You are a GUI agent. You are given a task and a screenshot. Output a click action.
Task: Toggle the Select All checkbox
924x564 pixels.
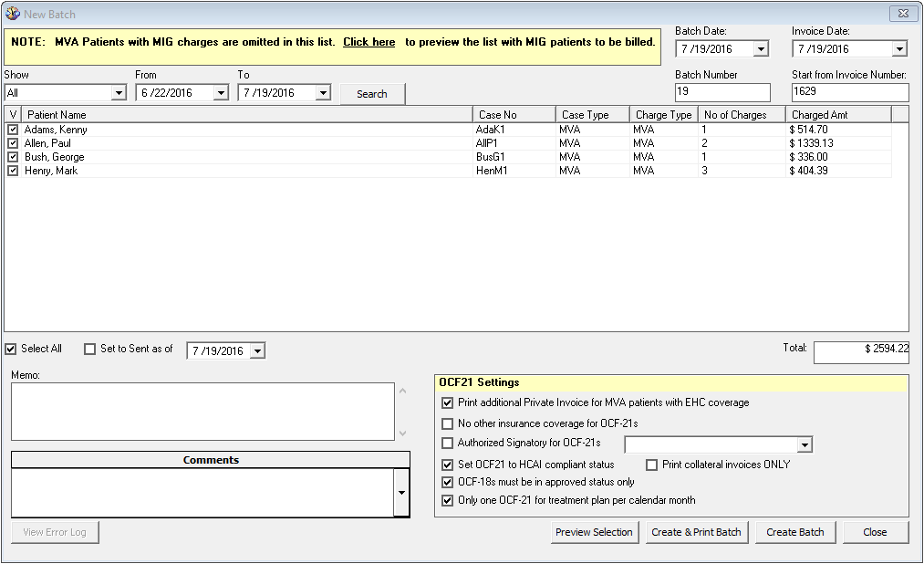(9, 349)
